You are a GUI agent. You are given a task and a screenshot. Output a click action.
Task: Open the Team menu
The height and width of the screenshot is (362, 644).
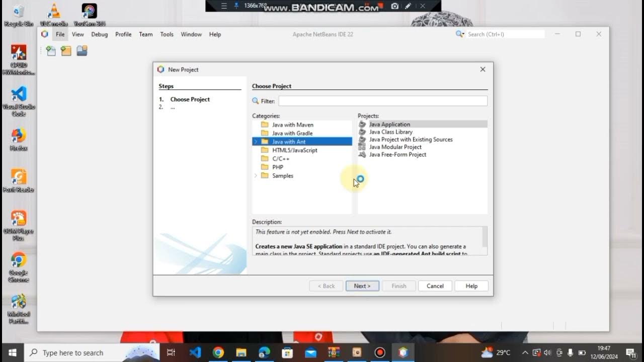point(146,34)
